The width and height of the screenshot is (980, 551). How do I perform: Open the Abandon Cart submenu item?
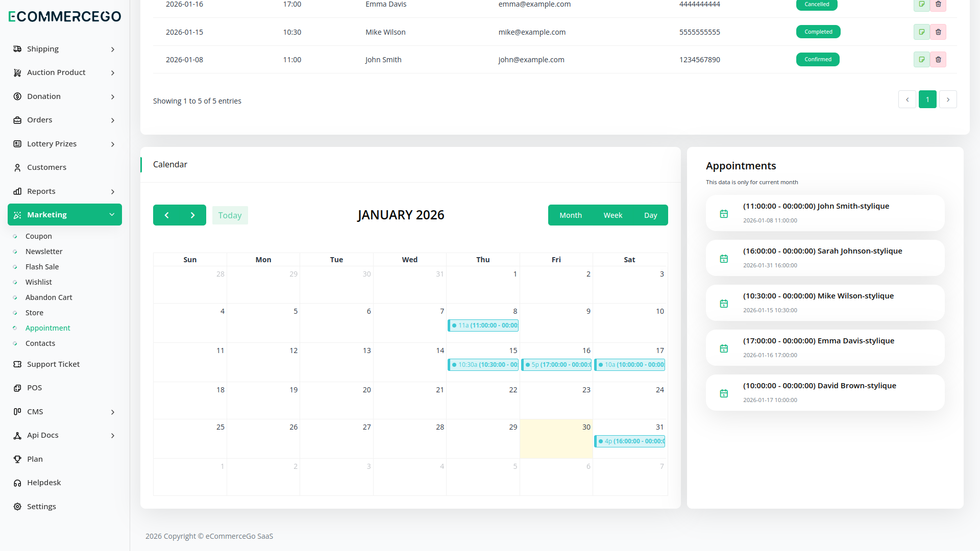coord(49,297)
